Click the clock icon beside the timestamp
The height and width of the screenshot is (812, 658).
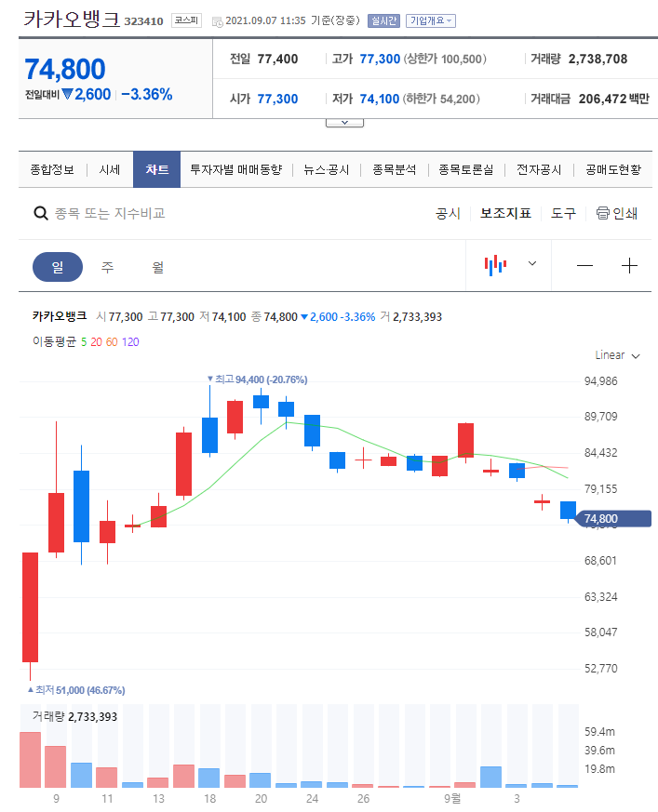click(218, 21)
